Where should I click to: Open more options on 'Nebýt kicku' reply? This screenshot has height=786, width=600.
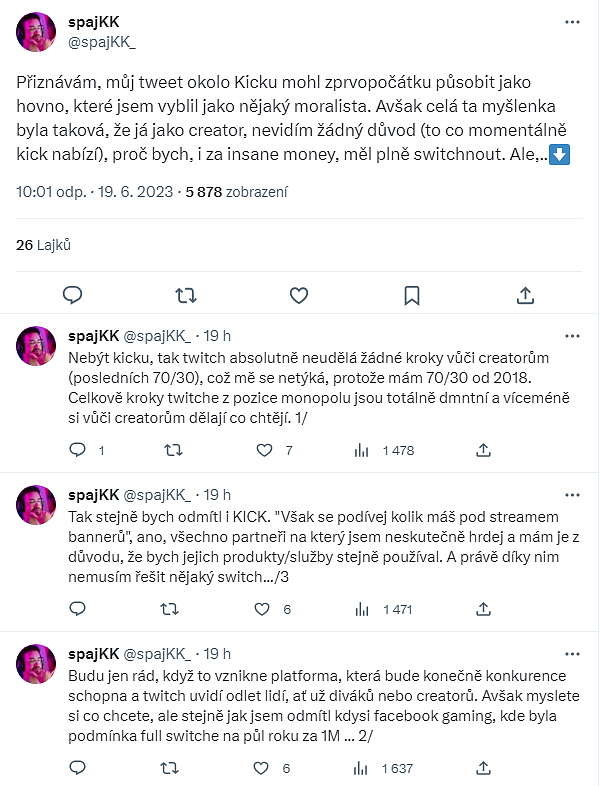tap(570, 336)
